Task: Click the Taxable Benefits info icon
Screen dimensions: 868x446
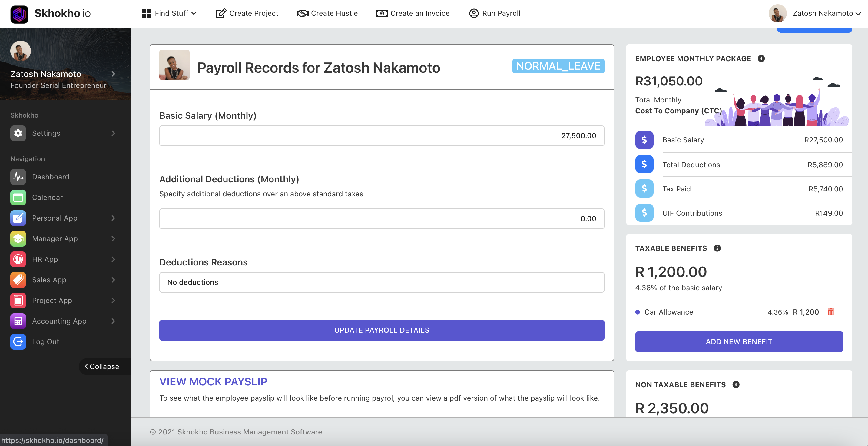Action: (717, 248)
